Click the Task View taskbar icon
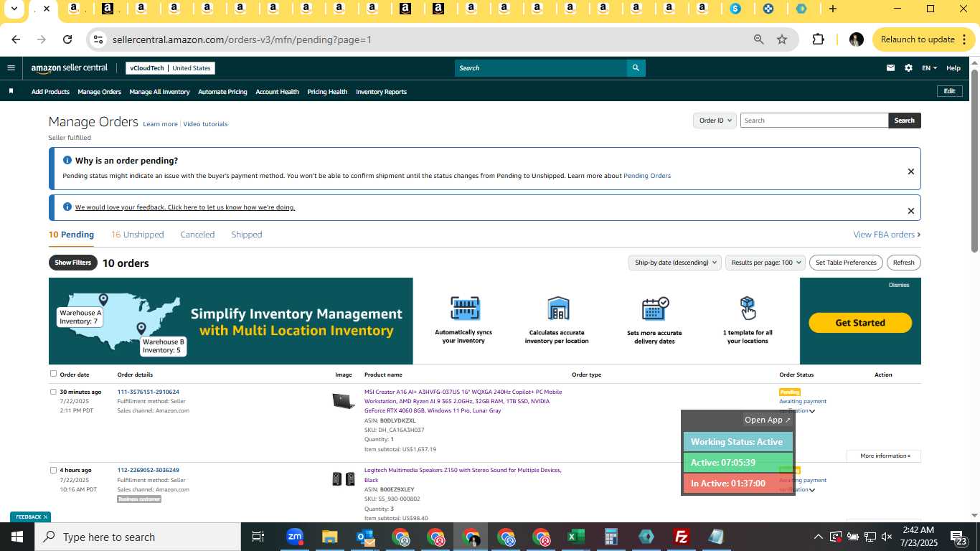980x551 pixels. click(x=258, y=537)
